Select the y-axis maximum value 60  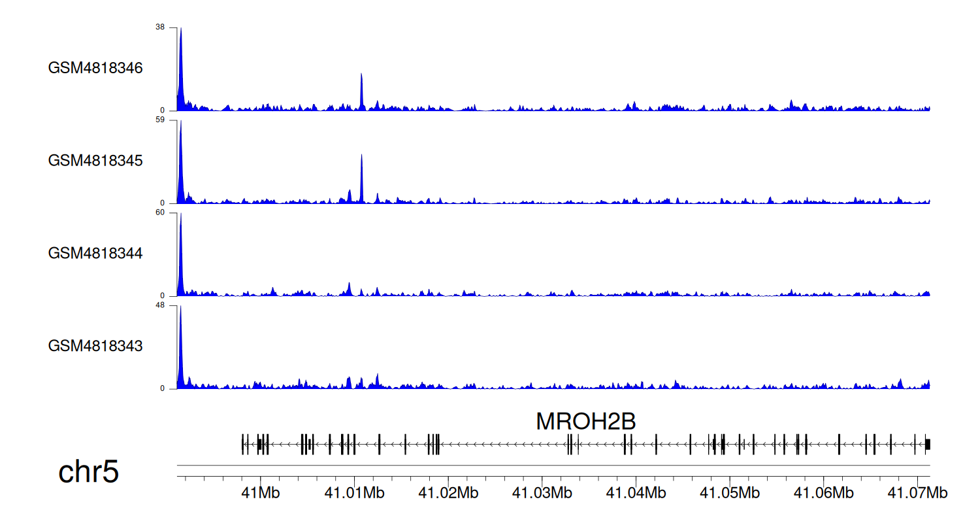coord(160,213)
